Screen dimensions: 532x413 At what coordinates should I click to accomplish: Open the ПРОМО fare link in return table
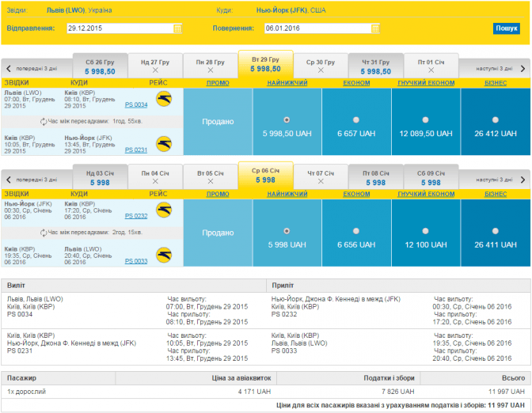(x=218, y=195)
